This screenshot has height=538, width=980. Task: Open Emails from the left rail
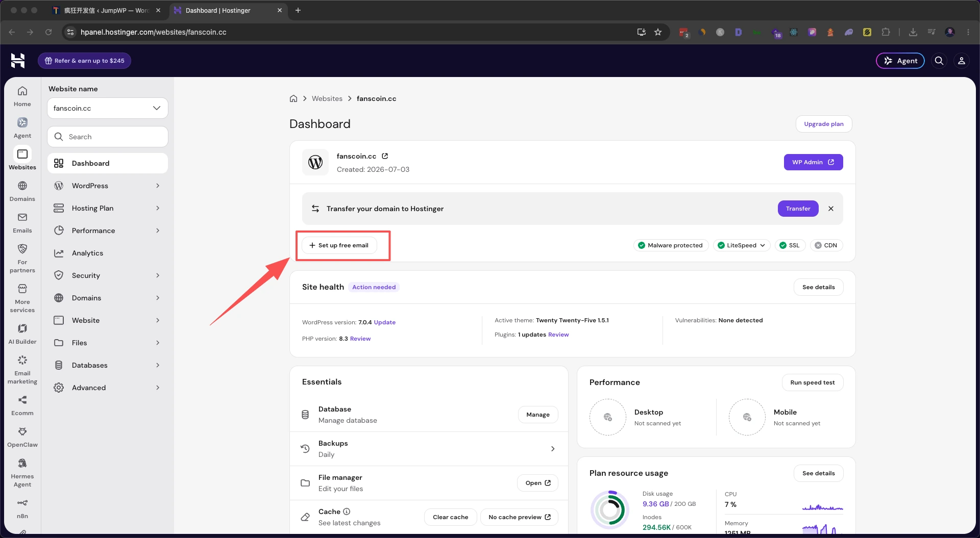tap(22, 223)
